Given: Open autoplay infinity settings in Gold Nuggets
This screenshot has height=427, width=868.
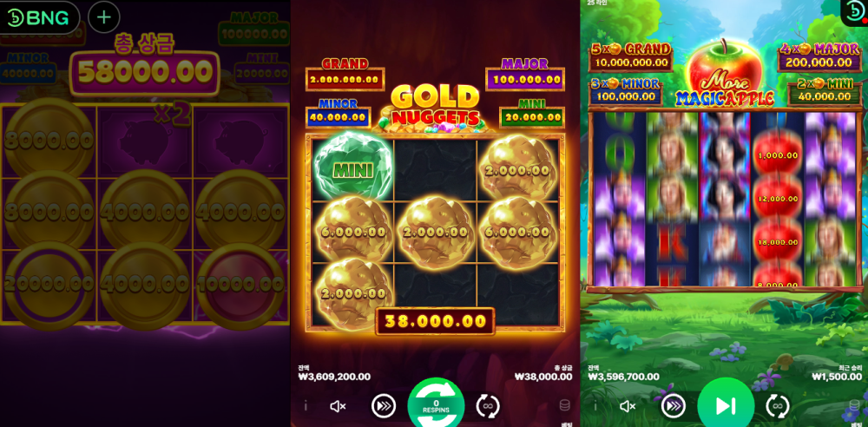Looking at the screenshot, I should point(488,406).
